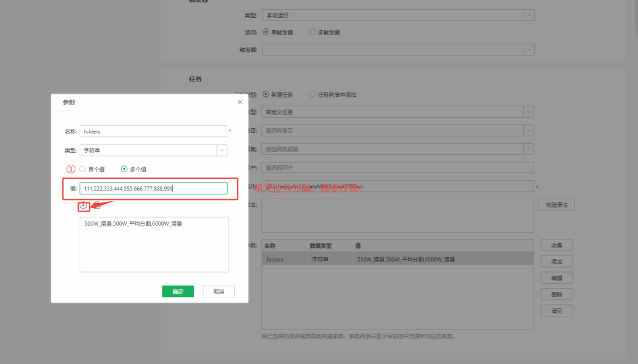
Task: Close the 参数 dialog with X
Action: coord(240,102)
